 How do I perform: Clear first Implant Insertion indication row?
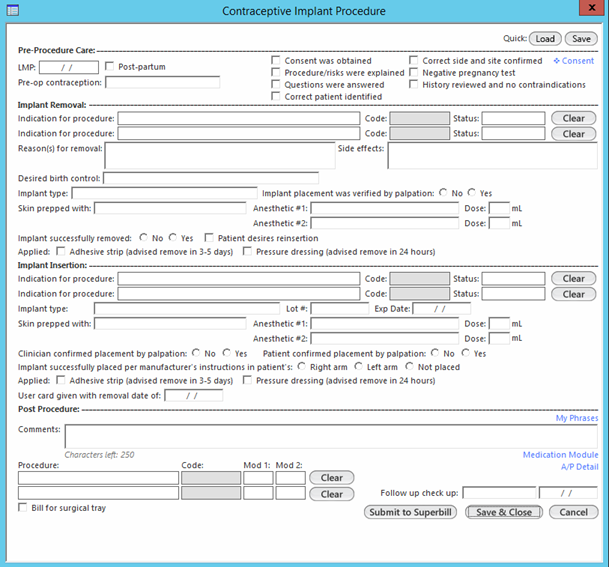click(574, 279)
